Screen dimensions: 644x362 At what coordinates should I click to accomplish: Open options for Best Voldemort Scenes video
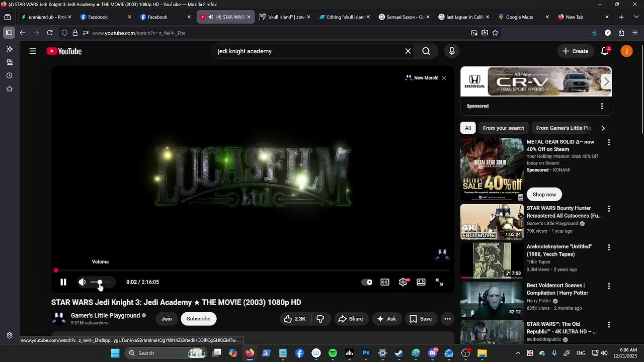(609, 286)
